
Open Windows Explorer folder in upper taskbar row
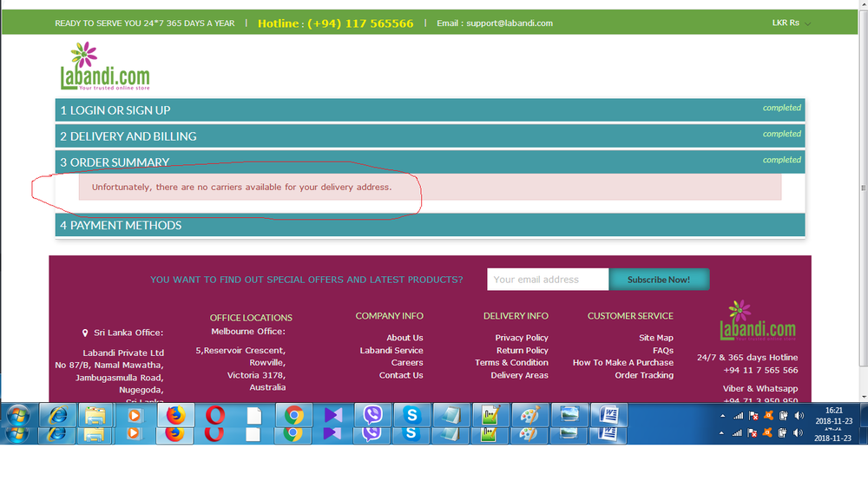pos(95,415)
